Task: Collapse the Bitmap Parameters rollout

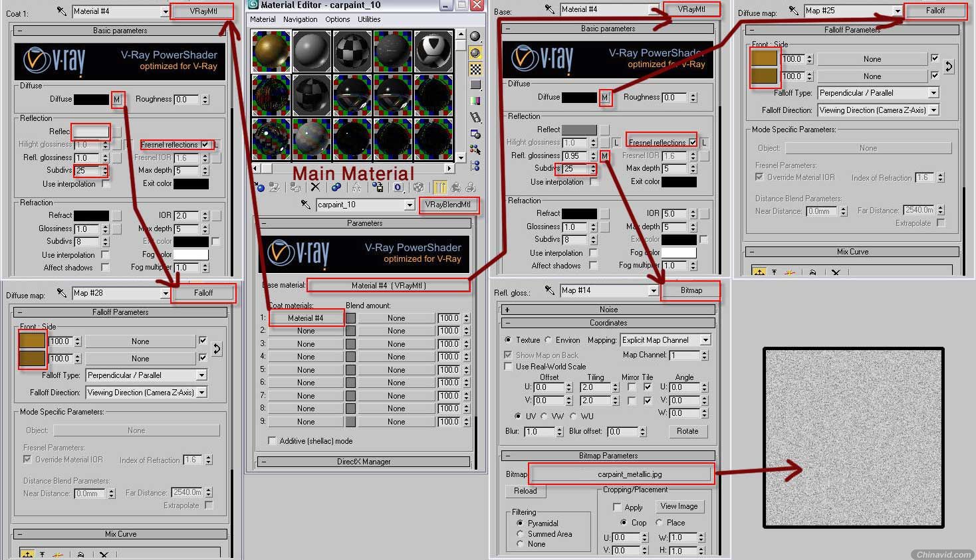Action: point(608,456)
